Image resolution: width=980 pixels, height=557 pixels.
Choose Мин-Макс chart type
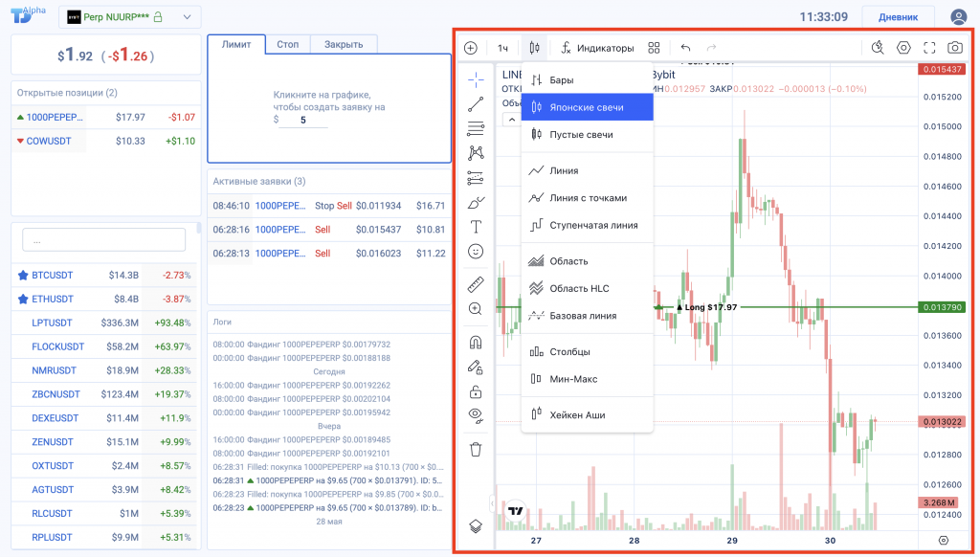click(x=588, y=379)
